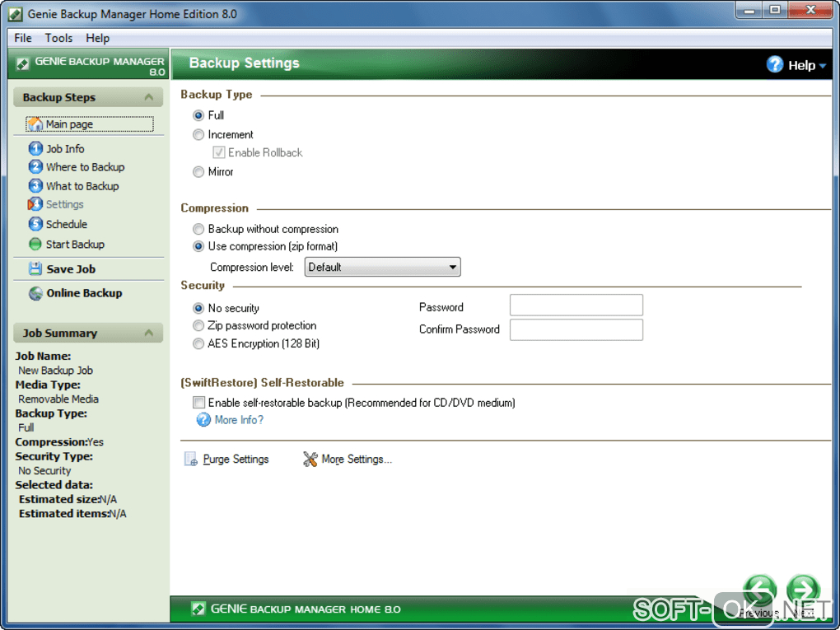Open the Help dropdown arrow
The height and width of the screenshot is (630, 840).
point(823,66)
